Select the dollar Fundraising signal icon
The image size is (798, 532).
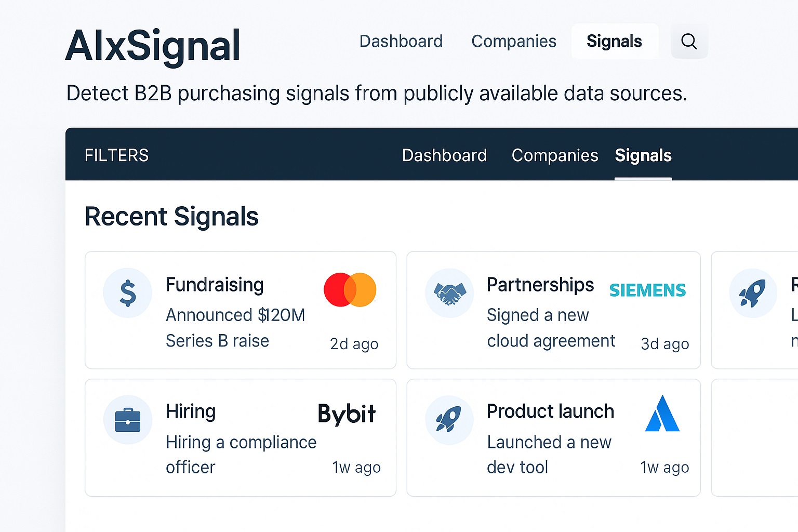pos(127,292)
